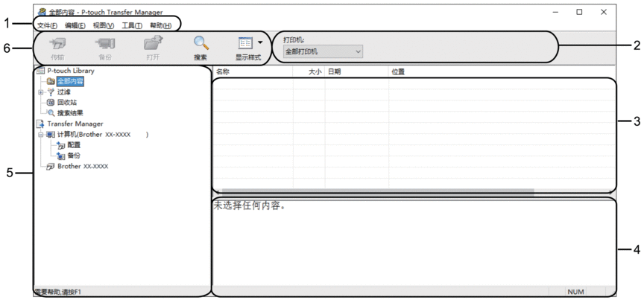Viewport: 644px width, 300px height.
Task: Select P-touch Library root node
Action: [x=71, y=71]
